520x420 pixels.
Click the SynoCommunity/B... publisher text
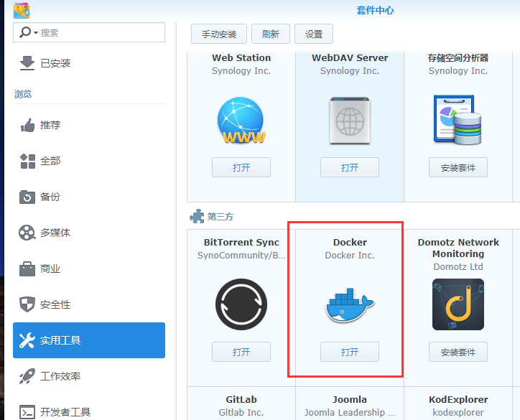point(241,256)
